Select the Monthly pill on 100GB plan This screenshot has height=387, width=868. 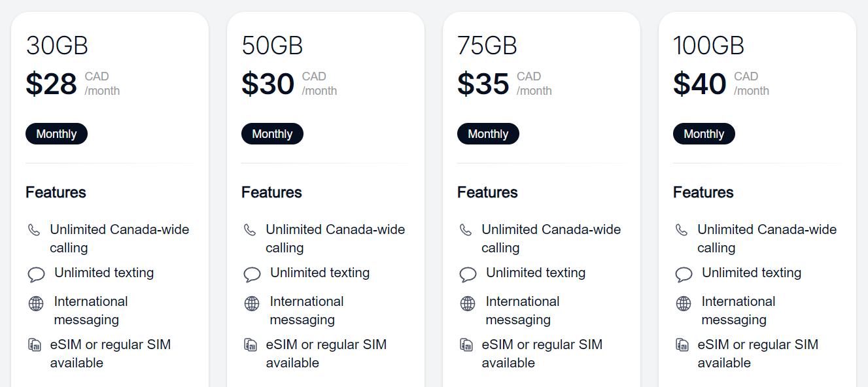click(x=704, y=134)
